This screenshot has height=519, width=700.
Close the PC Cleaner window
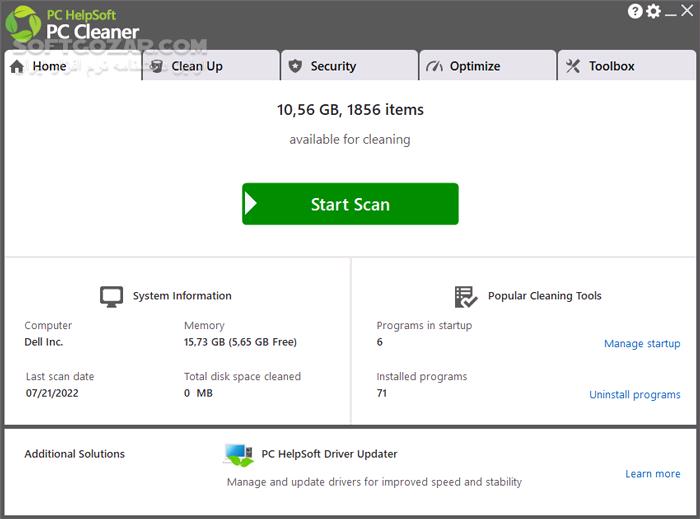pos(687,11)
